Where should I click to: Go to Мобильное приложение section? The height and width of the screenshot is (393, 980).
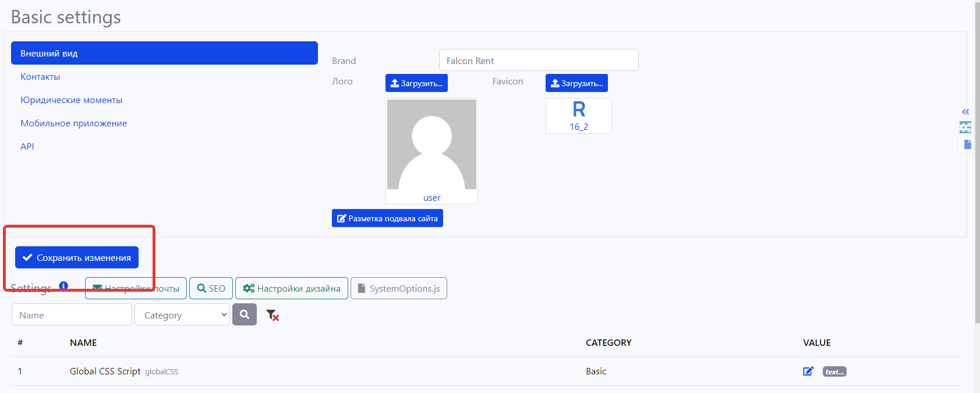point(74,123)
